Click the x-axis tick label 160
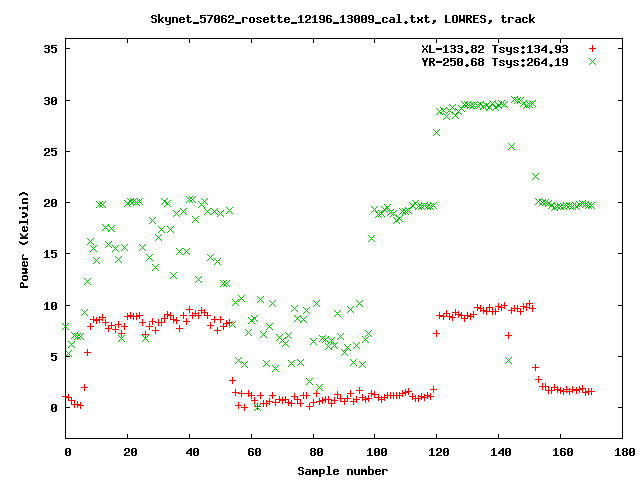Screen dimensions: 640x480 point(562,452)
